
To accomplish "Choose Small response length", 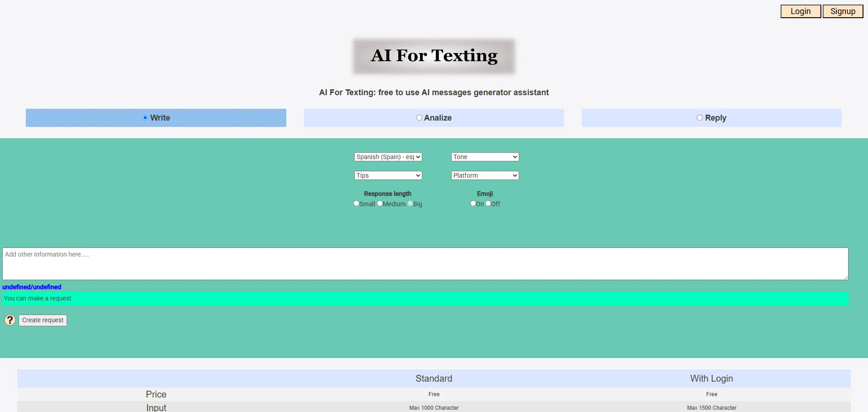I will pos(357,204).
